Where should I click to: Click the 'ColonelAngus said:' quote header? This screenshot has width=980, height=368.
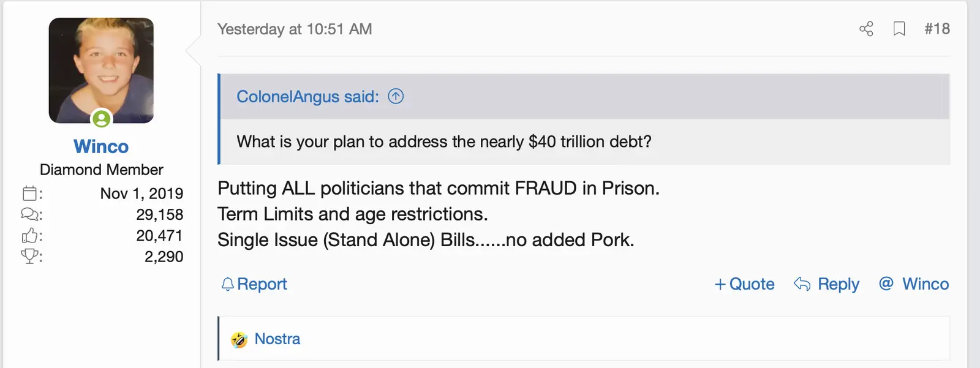(x=307, y=97)
